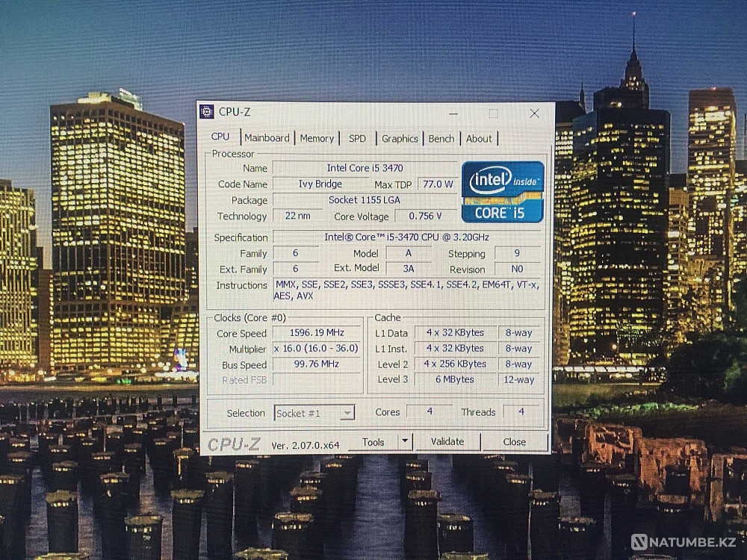Go to the Bench tab
This screenshot has height=560, width=747.
coord(441,139)
